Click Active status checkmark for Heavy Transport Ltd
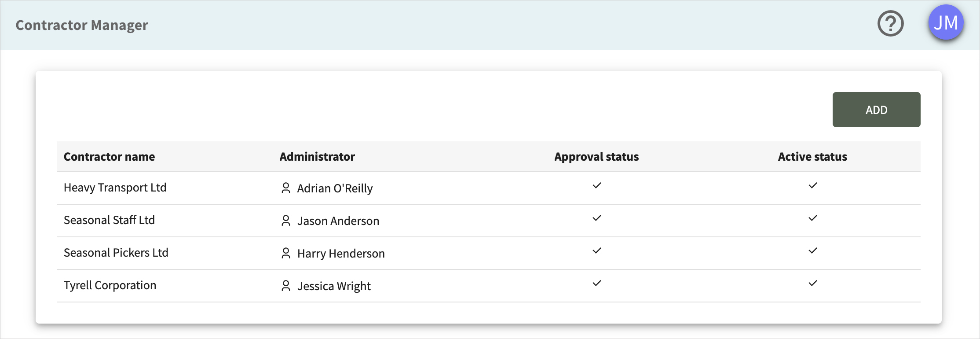This screenshot has width=980, height=339. pyautogui.click(x=813, y=185)
